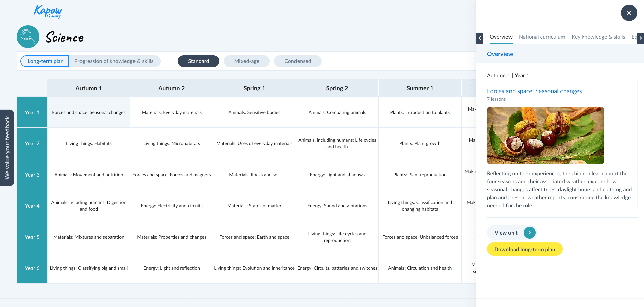The width and height of the screenshot is (644, 307).
Task: Open the National curriculum tab
Action: [542, 37]
